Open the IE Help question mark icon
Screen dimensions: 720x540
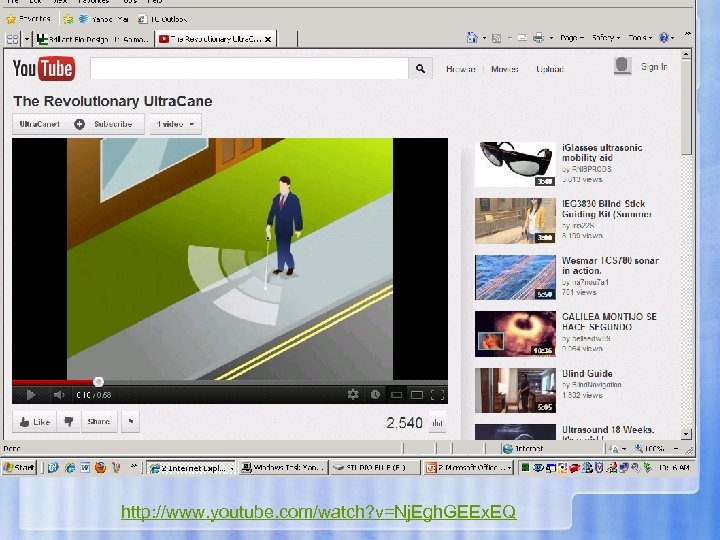coord(664,38)
